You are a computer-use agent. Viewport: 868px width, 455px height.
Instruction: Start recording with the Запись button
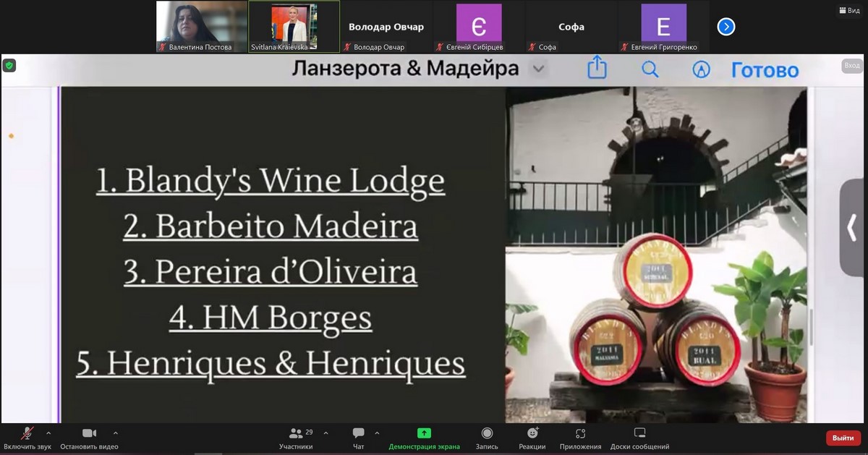(x=487, y=438)
